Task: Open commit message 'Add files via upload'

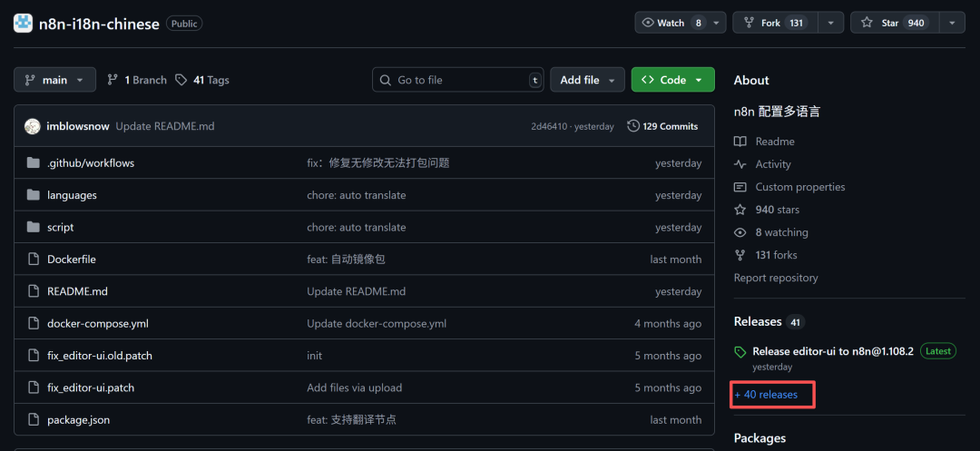Action: (355, 387)
